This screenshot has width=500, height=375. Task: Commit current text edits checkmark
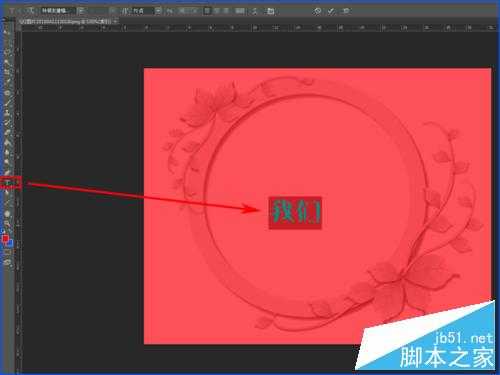pyautogui.click(x=331, y=11)
